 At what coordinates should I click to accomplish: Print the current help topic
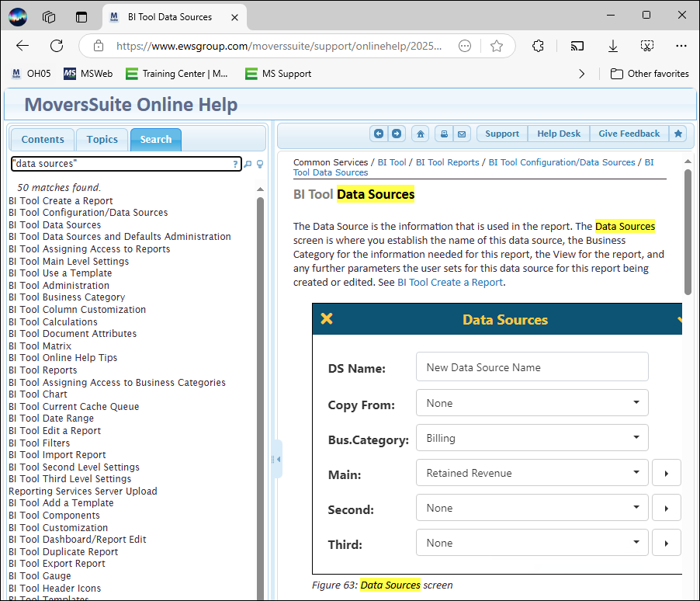(x=443, y=134)
